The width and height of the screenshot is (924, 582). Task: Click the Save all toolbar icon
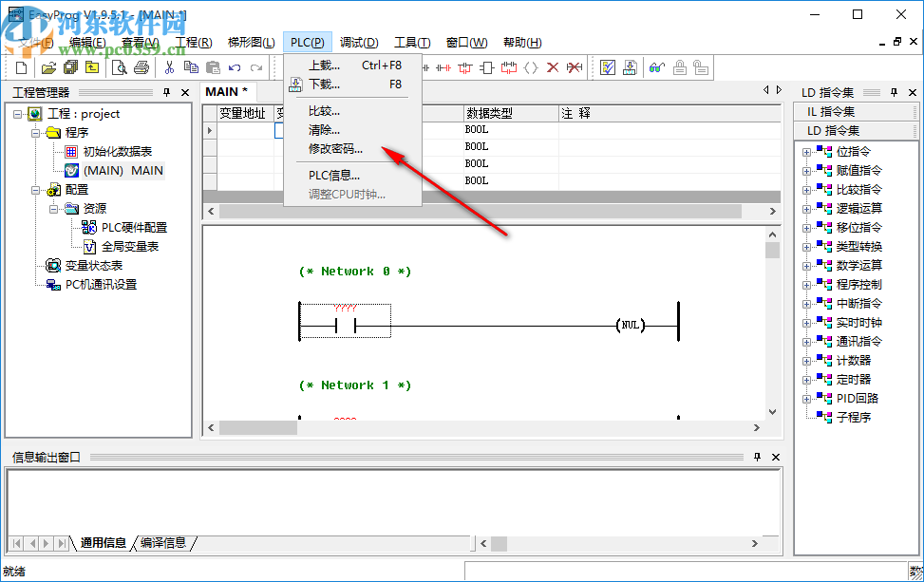point(70,67)
